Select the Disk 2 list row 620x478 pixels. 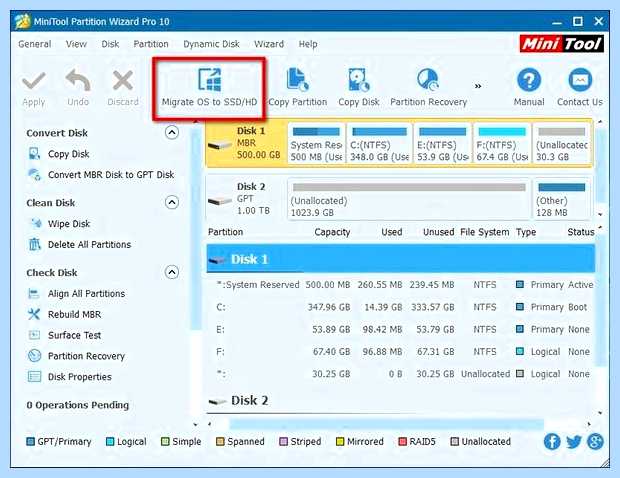401,401
